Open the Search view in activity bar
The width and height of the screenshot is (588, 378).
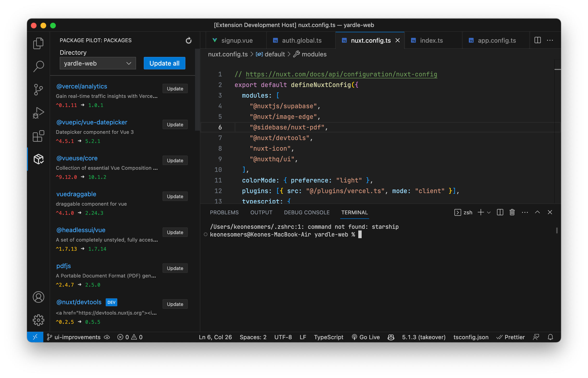pos(39,66)
